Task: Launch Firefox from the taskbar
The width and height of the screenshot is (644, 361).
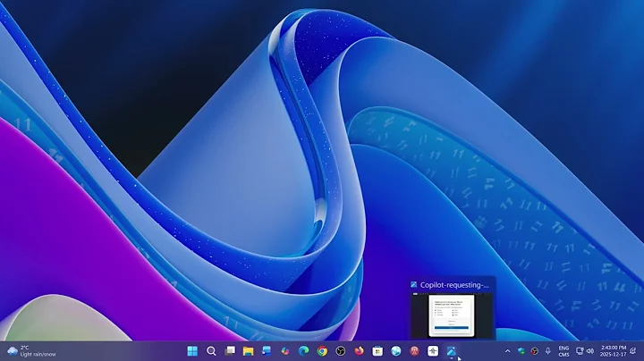Action: point(359,351)
